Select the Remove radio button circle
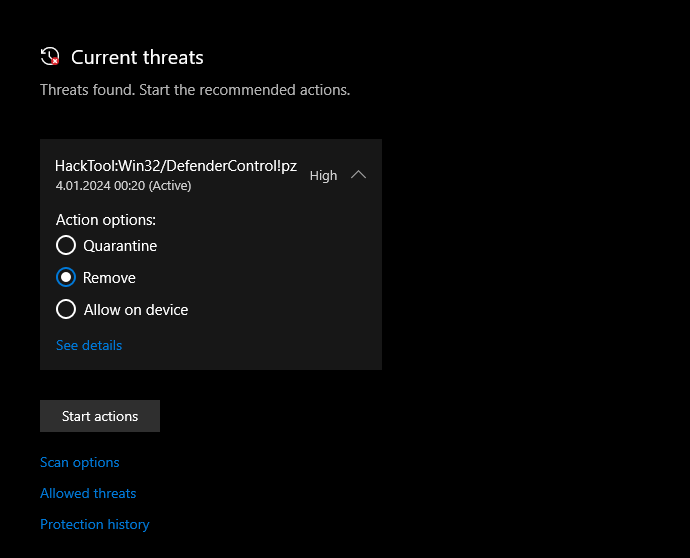The height and width of the screenshot is (558, 690). [x=66, y=277]
